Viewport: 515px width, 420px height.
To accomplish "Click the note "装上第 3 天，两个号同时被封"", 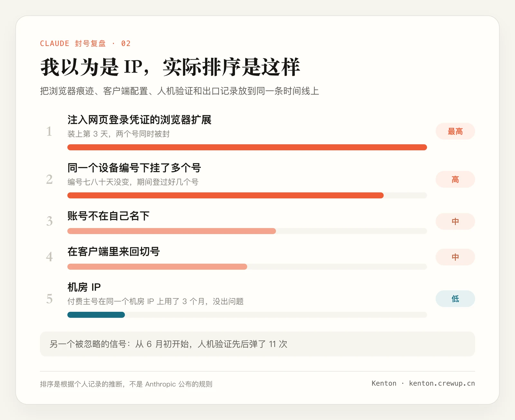I will [x=118, y=134].
